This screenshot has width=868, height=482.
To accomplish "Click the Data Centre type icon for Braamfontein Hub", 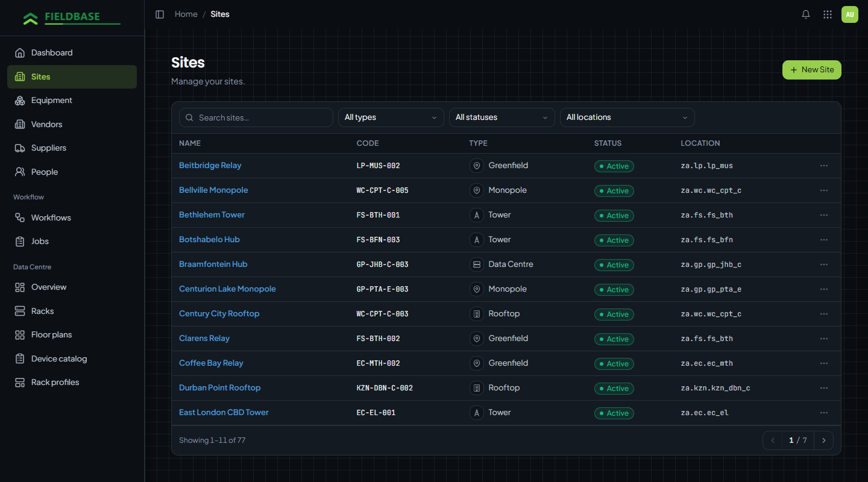I will tap(477, 264).
